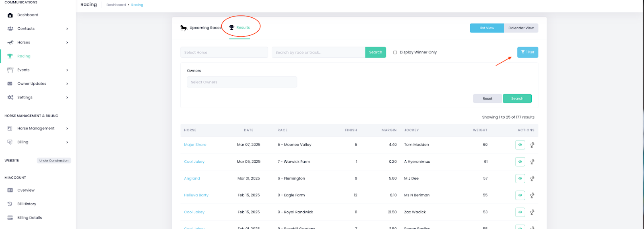This screenshot has width=644, height=229.
Task: Click the trophy icon in Major Share row
Action: point(532,145)
